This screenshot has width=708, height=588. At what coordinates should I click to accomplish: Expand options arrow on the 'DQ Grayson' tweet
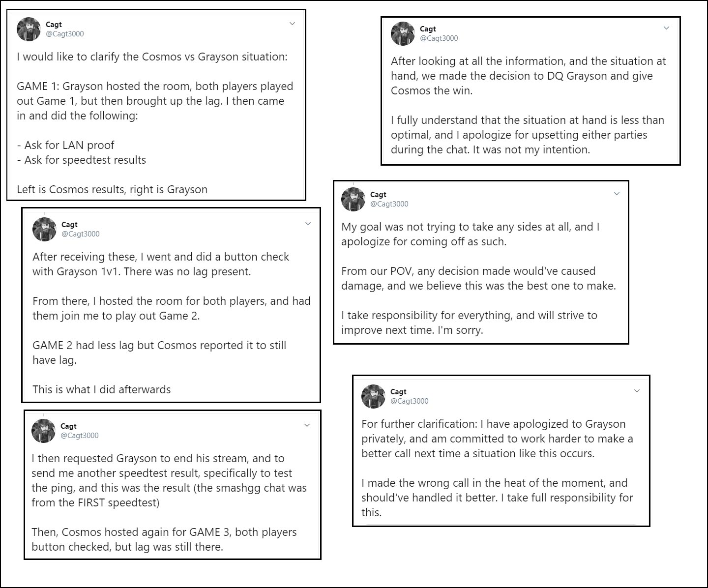(666, 28)
